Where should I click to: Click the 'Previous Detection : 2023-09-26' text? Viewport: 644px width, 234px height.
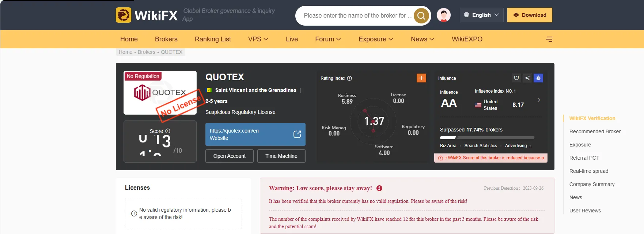[x=514, y=188]
